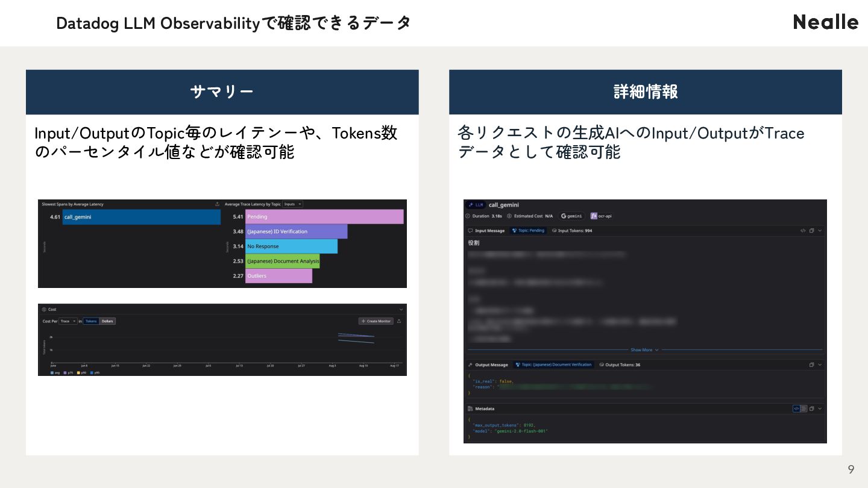Click the Input Tokens icon
868x488 pixels.
coord(554,231)
